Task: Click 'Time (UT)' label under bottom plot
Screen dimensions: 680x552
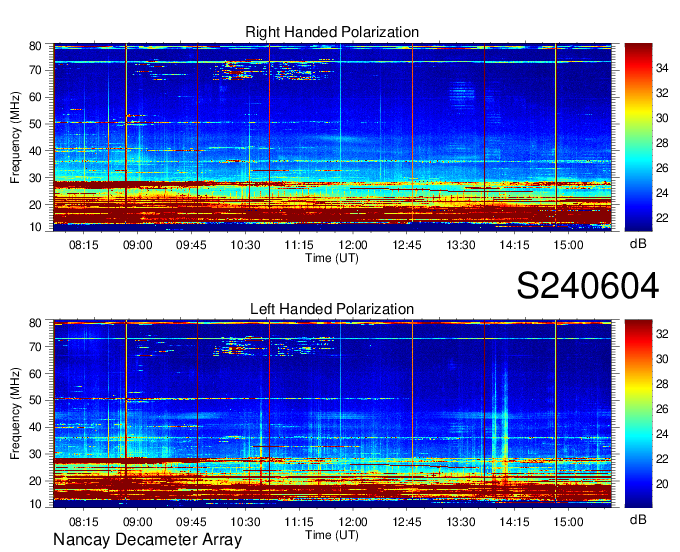Action: tap(332, 535)
